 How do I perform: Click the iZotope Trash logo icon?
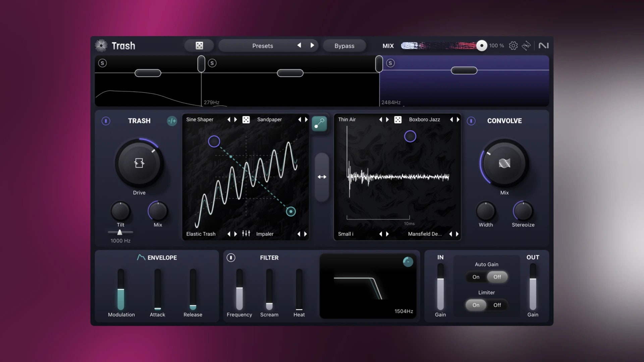click(x=101, y=46)
